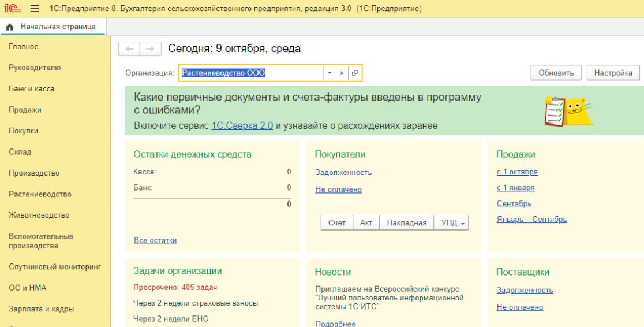Click the home icon on start tab
Image resolution: width=644 pixels, height=327 pixels.
click(x=10, y=27)
